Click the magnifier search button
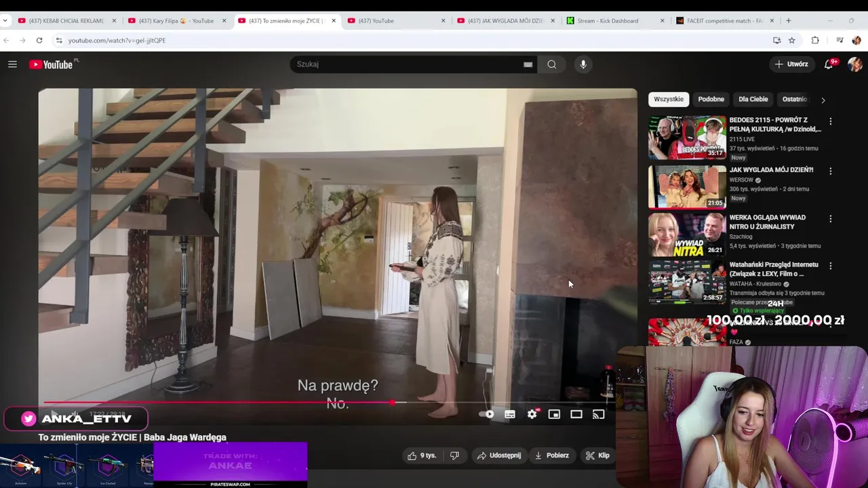868x488 pixels. 552,64
